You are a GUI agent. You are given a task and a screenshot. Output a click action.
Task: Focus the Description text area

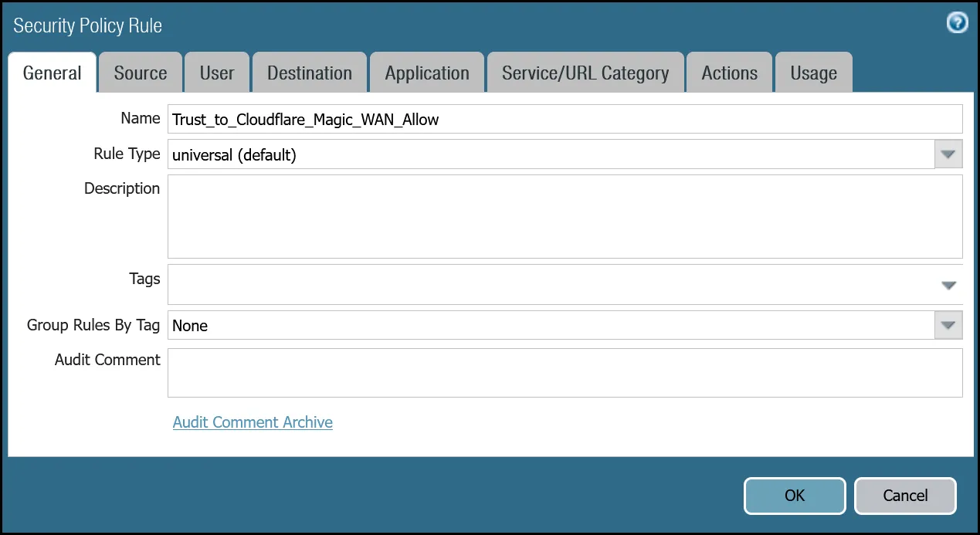tap(564, 216)
